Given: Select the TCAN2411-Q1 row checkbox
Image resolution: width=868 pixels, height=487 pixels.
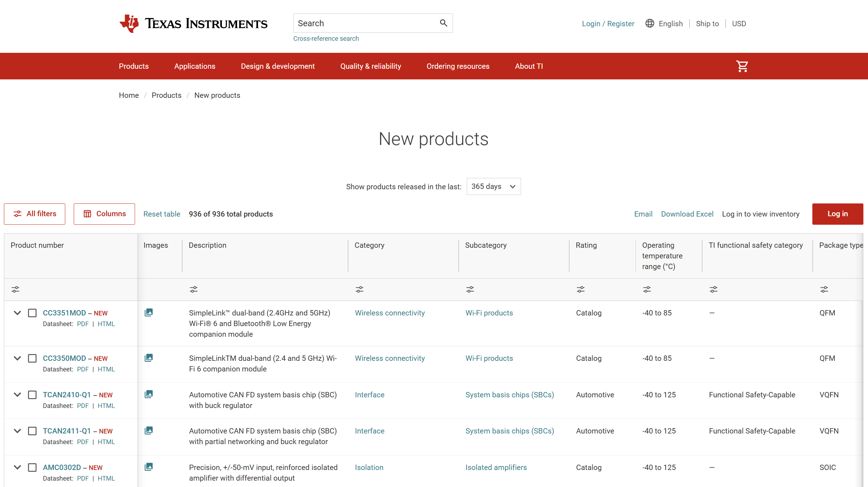Looking at the screenshot, I should [32, 431].
